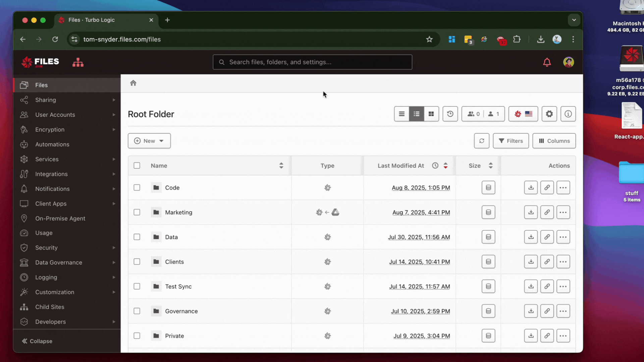Image resolution: width=644 pixels, height=362 pixels.
Task: Go to Child Sites in sidebar
Action: (50, 307)
